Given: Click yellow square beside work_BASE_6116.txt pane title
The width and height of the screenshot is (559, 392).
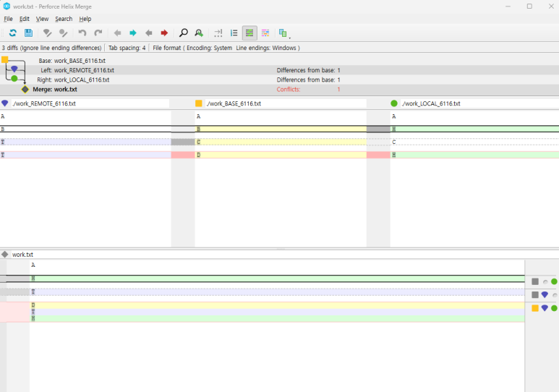Looking at the screenshot, I should 199,103.
